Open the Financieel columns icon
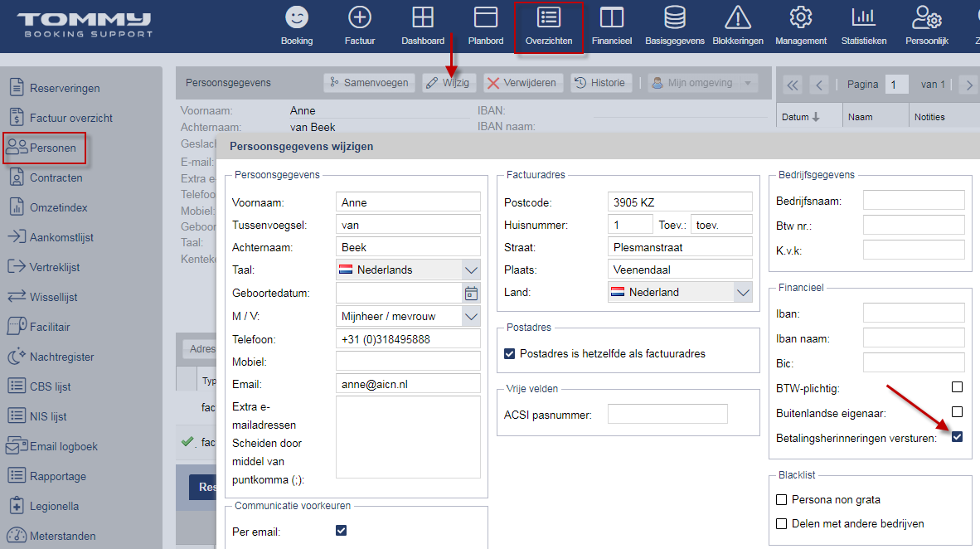 (x=612, y=17)
